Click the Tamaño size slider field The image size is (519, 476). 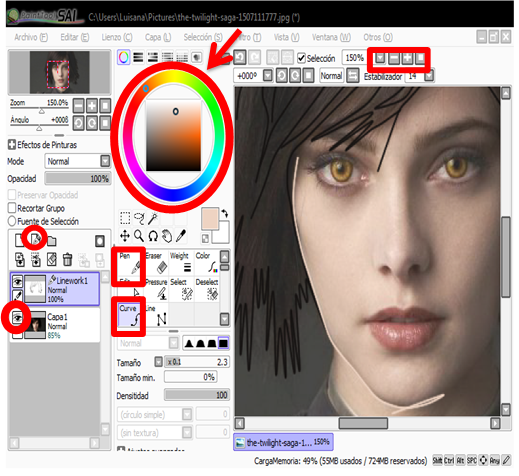point(196,362)
